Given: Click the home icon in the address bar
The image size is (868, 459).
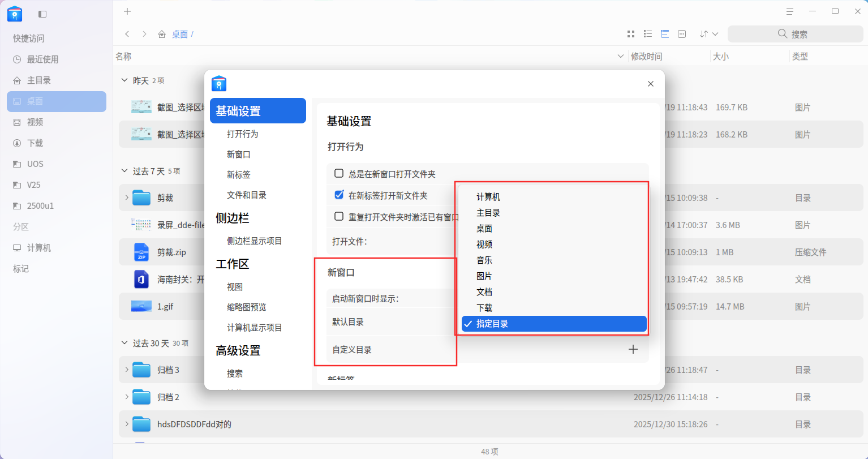Looking at the screenshot, I should pos(162,34).
